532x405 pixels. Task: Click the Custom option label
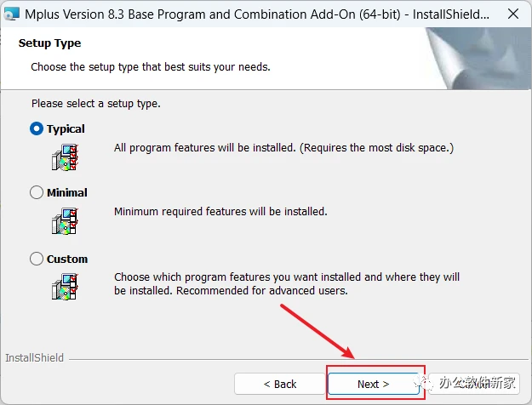click(67, 260)
